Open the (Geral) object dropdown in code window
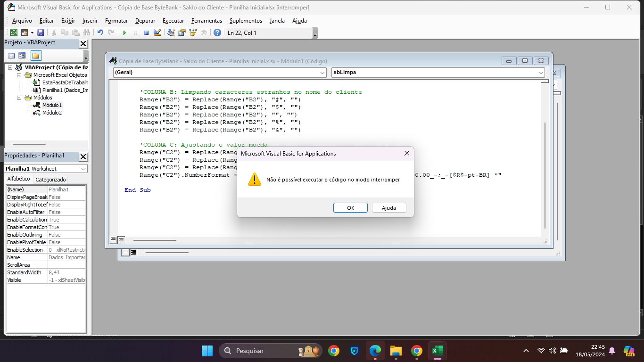The image size is (644, 362). [x=322, y=73]
